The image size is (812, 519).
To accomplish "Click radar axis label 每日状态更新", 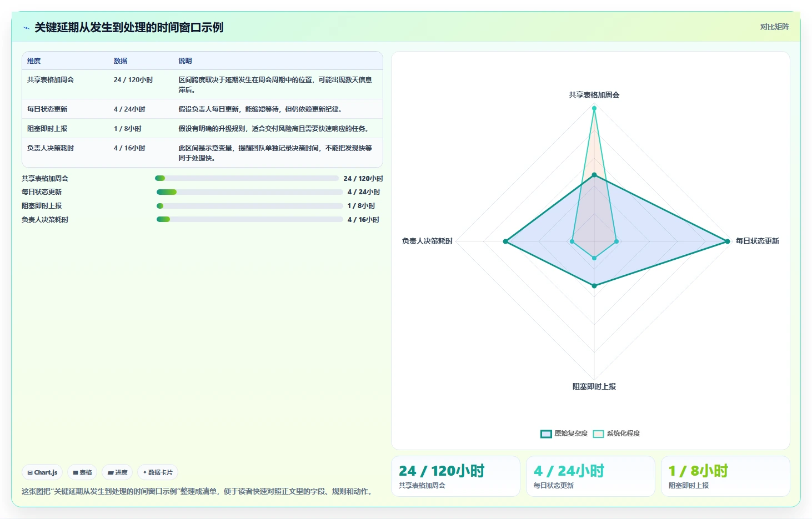I will pos(758,241).
